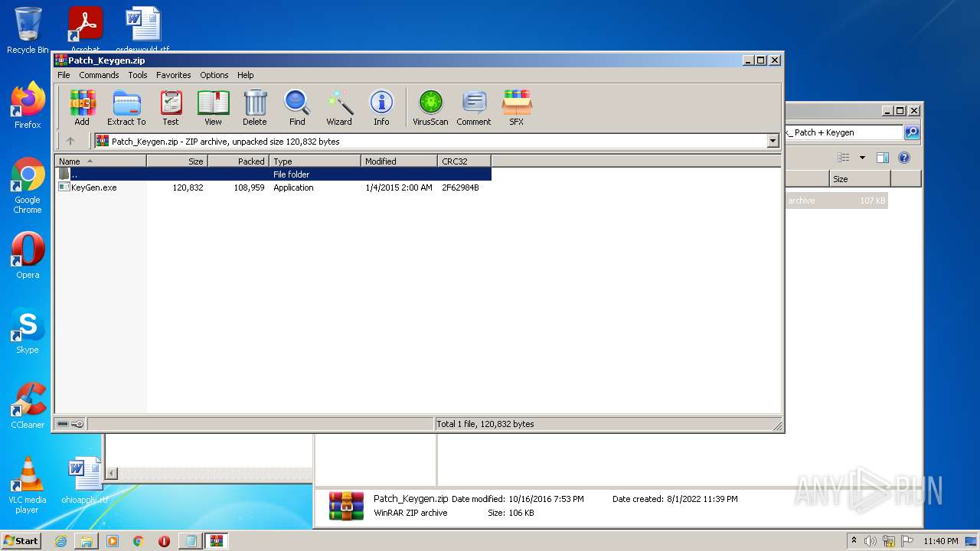This screenshot has width=980, height=551.
Task: Open Windows Explorer taskbar icon
Action: coord(87,541)
